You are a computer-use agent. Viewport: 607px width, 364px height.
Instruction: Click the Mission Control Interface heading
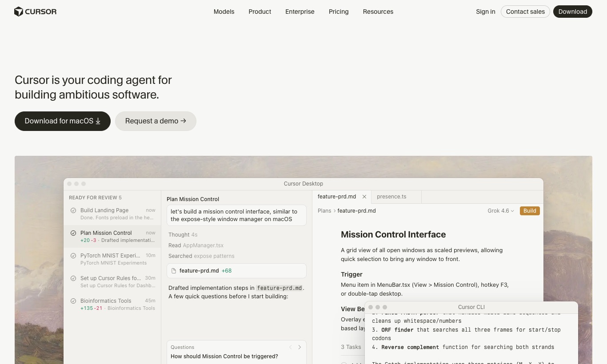coord(393,234)
